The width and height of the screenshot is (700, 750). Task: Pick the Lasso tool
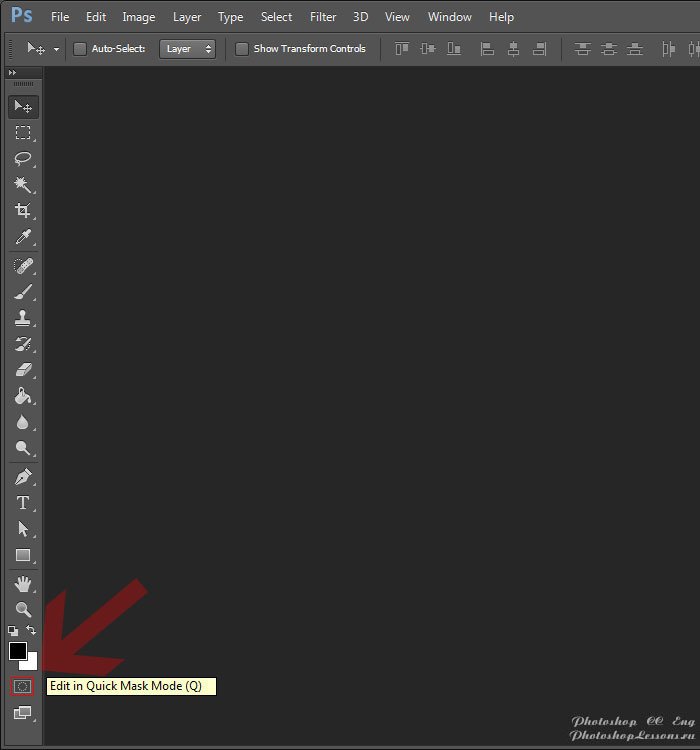tap(23, 159)
